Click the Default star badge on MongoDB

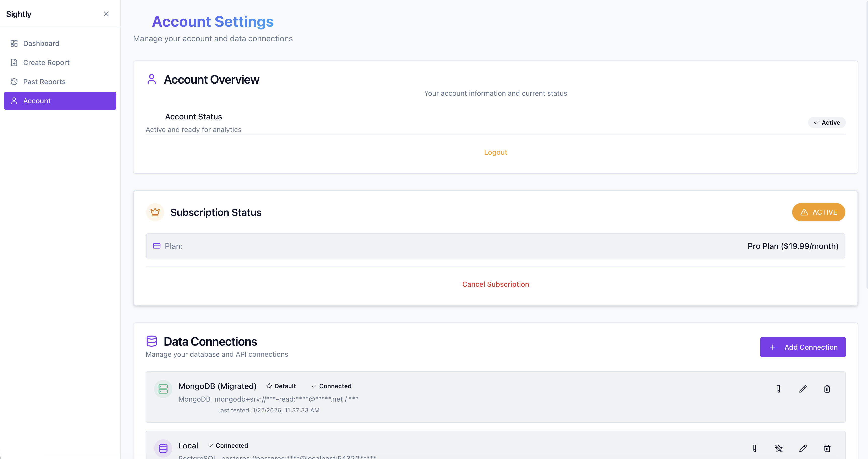281,386
